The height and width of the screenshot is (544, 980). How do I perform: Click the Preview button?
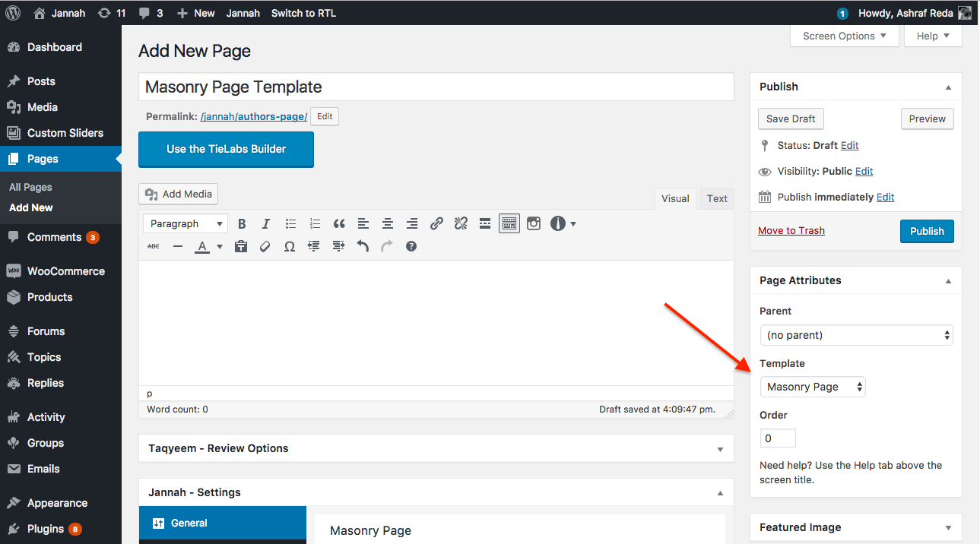(x=927, y=119)
